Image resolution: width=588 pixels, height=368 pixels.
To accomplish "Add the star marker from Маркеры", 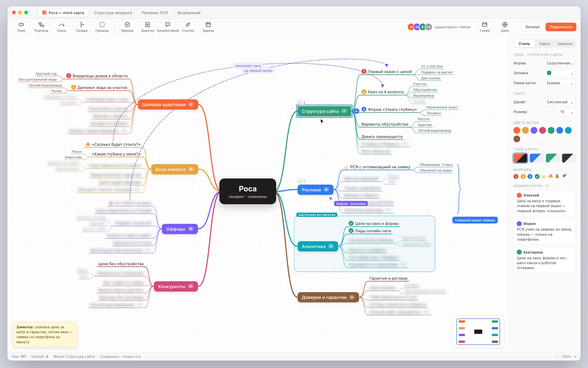I will pos(544,176).
